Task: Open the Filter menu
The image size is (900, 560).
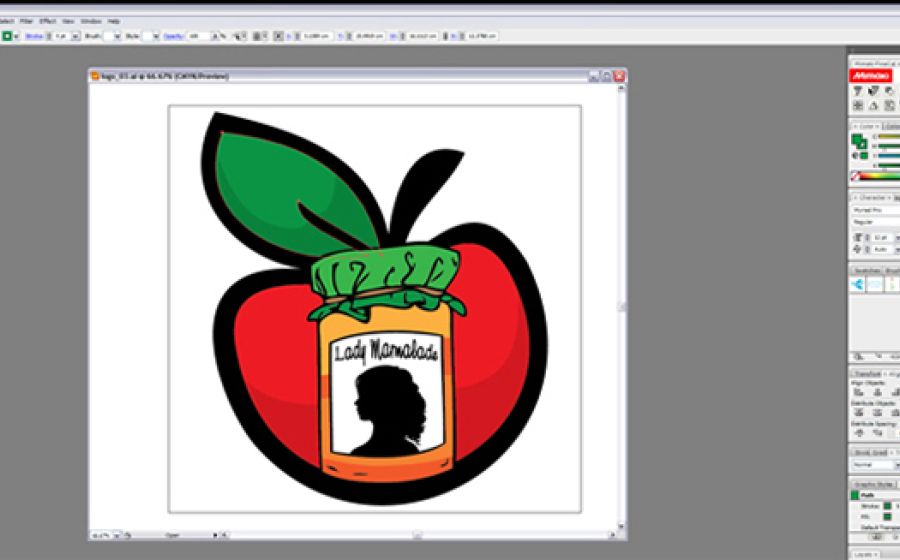Action: tap(26, 21)
